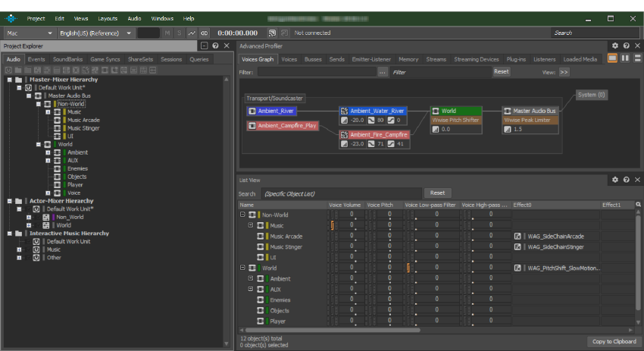
Task: Collapse the World row in List View
Action: [x=242, y=268]
